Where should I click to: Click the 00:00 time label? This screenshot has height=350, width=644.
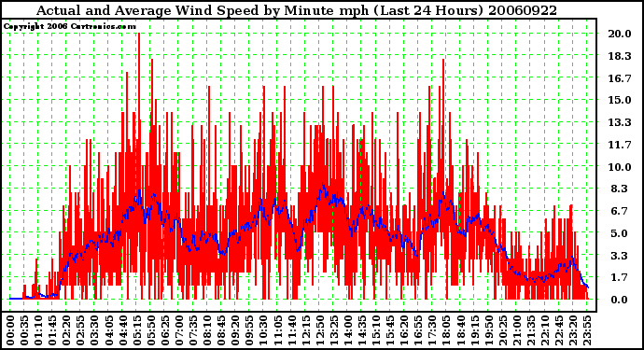click(10, 330)
